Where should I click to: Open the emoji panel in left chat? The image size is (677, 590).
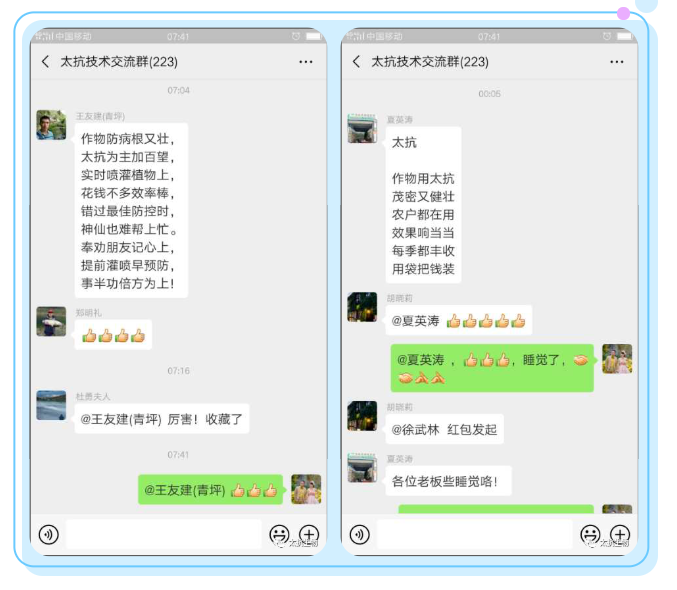(x=279, y=534)
